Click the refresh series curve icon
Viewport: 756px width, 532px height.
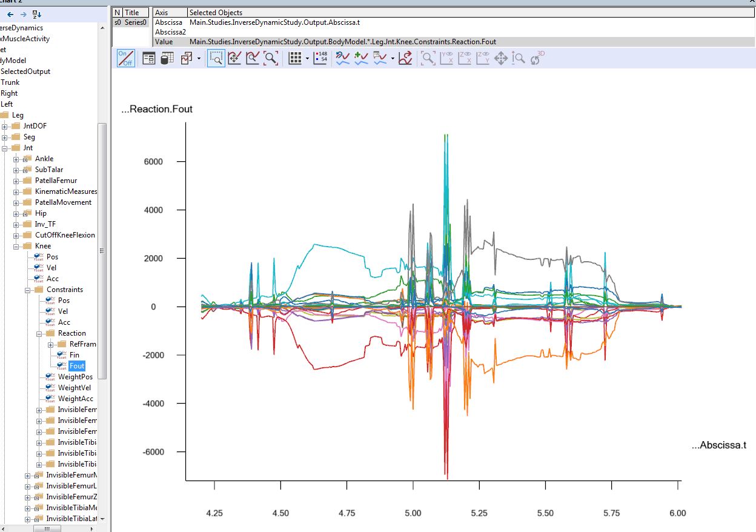pyautogui.click(x=343, y=58)
